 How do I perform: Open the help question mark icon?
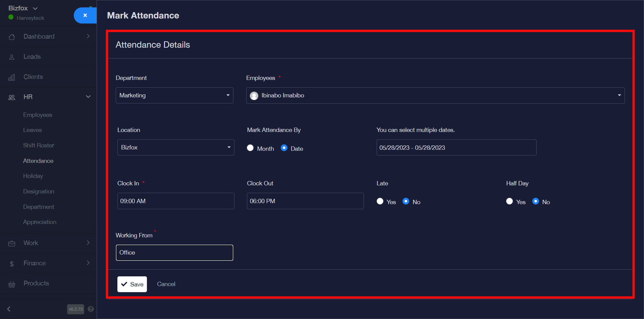(91, 309)
